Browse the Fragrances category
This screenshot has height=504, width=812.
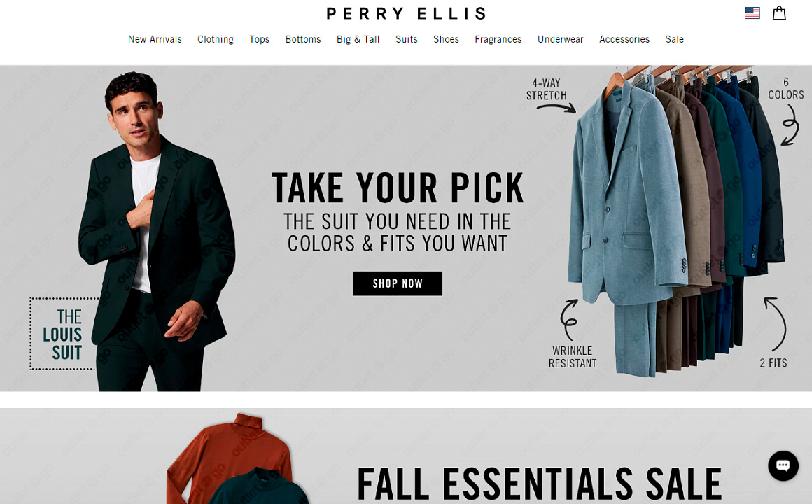[498, 39]
